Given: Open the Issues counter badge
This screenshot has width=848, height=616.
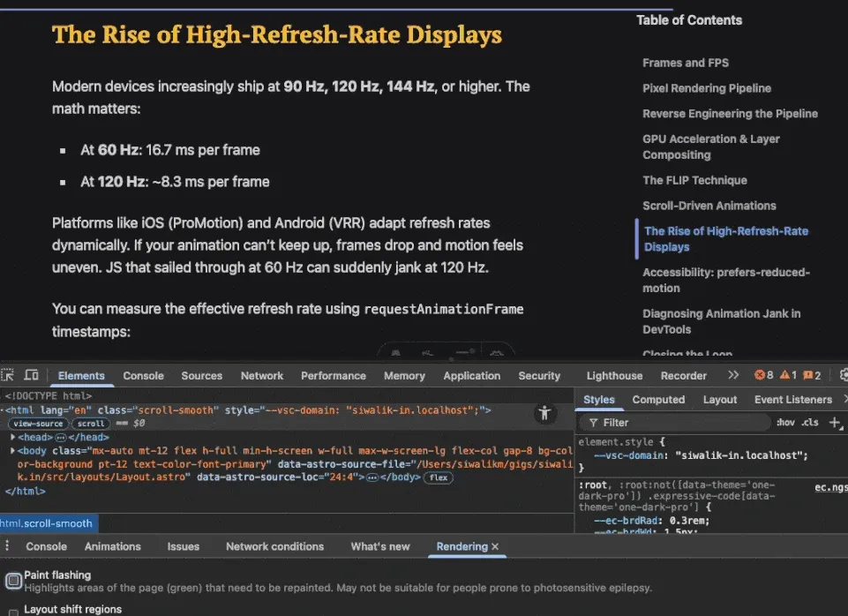Looking at the screenshot, I should (x=811, y=374).
